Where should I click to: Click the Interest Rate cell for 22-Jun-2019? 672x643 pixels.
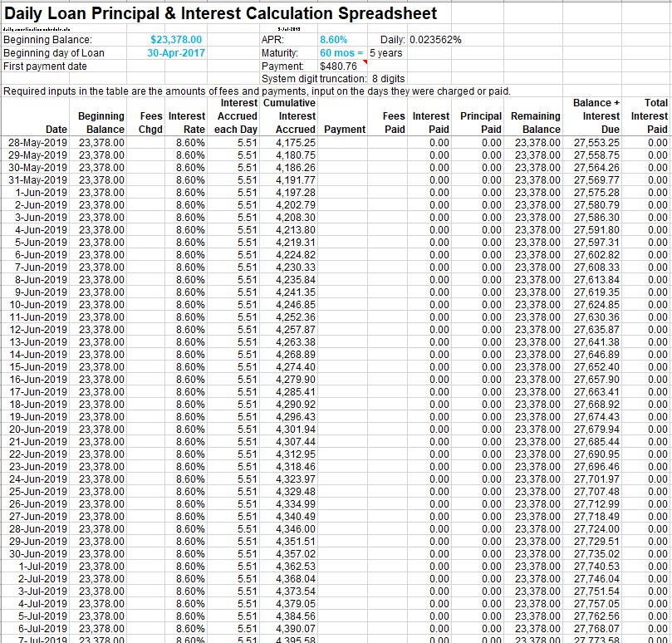(x=190, y=454)
